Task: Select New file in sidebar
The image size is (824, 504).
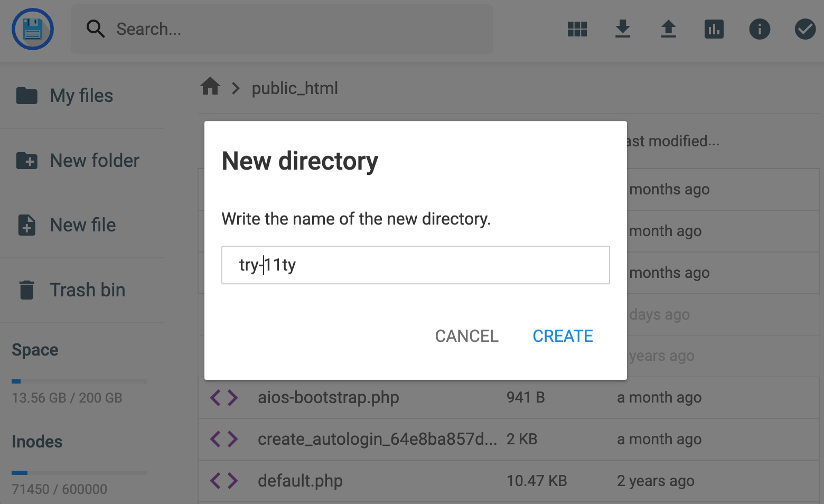Action: pos(82,225)
